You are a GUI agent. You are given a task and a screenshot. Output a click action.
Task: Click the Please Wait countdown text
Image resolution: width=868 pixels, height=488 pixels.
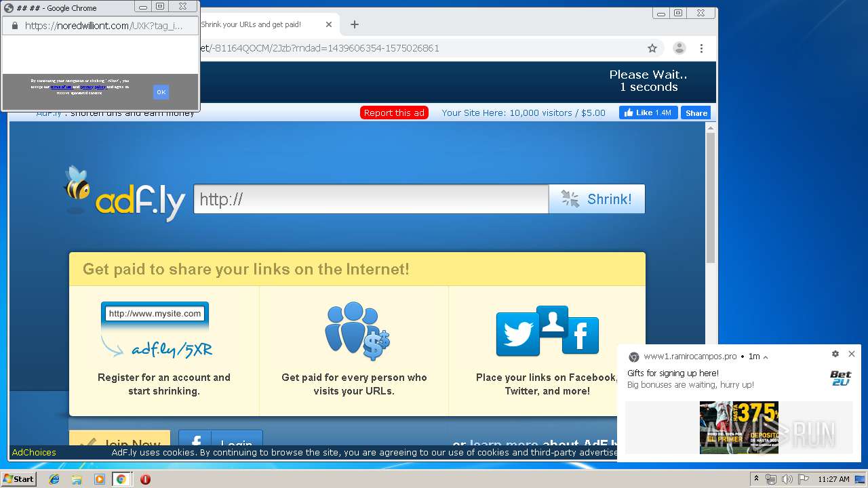point(648,81)
